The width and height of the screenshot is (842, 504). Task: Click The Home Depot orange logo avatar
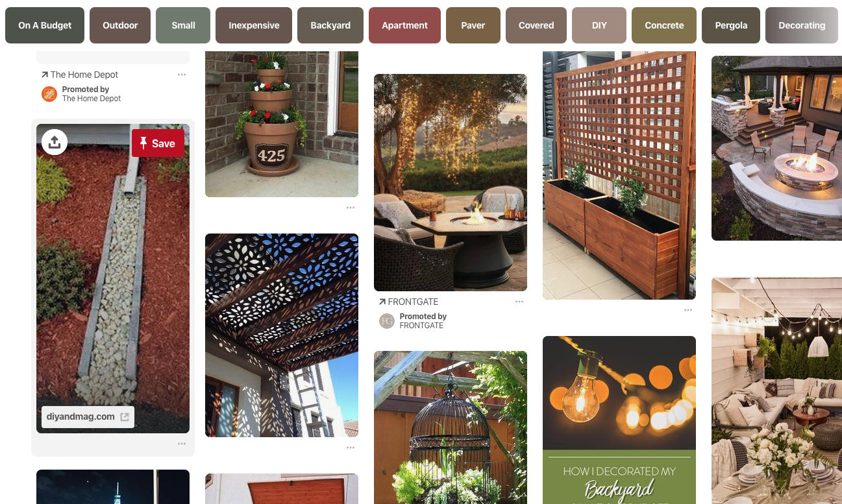coord(49,94)
